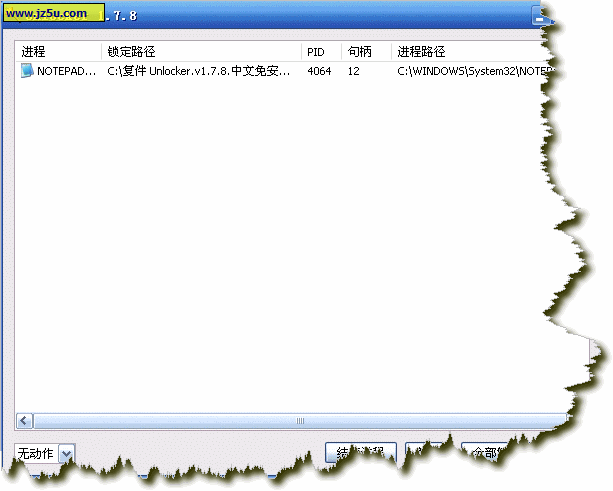Expand the 无动作 action dropdown arrow
Screen dimensions: 613x491
67,454
